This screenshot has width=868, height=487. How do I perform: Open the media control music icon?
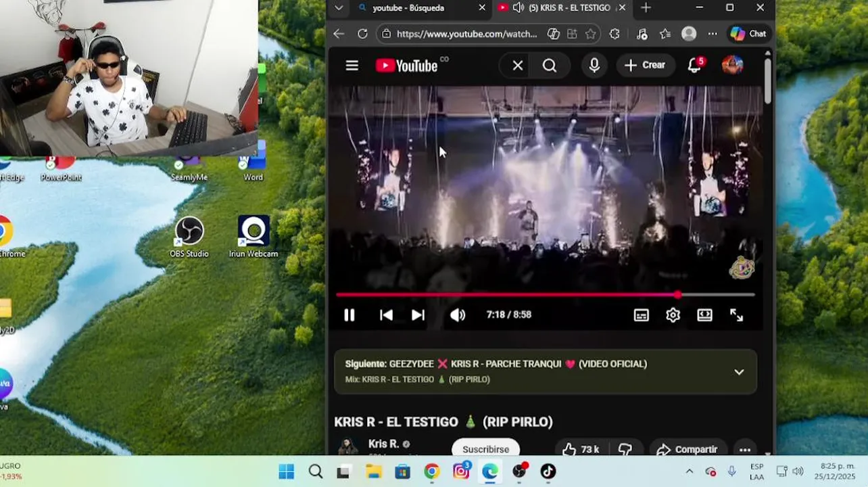tap(642, 34)
